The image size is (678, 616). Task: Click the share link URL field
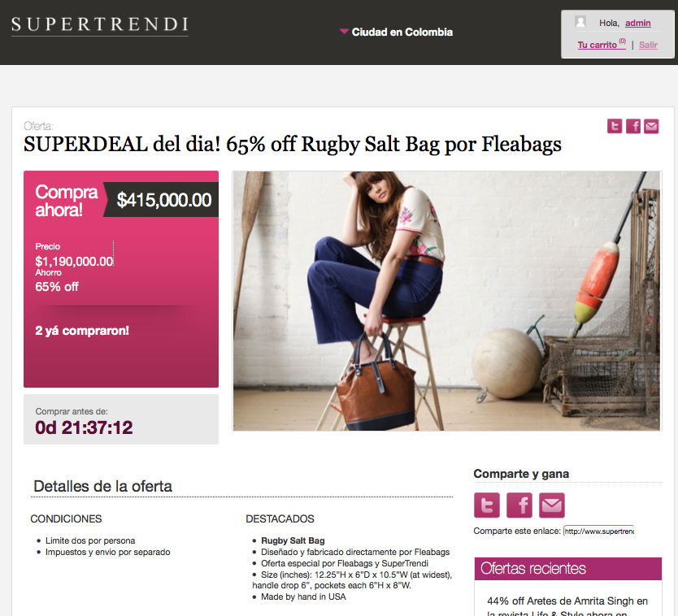[599, 531]
